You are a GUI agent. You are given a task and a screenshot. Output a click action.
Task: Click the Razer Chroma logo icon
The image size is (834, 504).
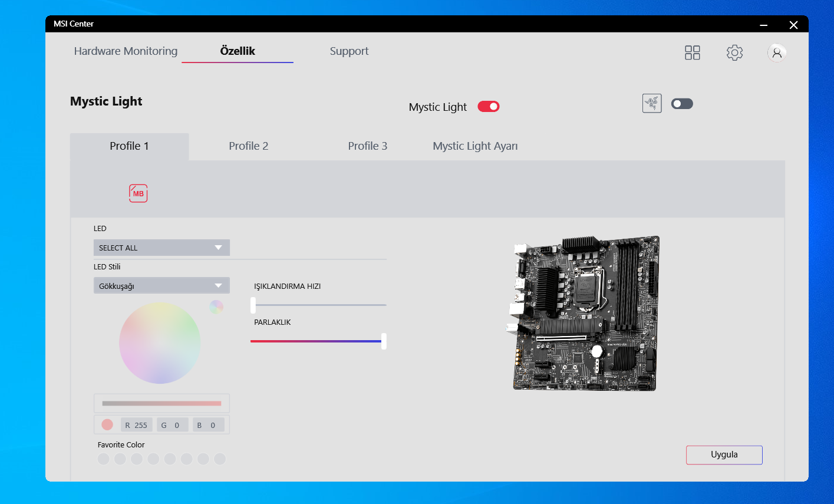click(x=652, y=104)
